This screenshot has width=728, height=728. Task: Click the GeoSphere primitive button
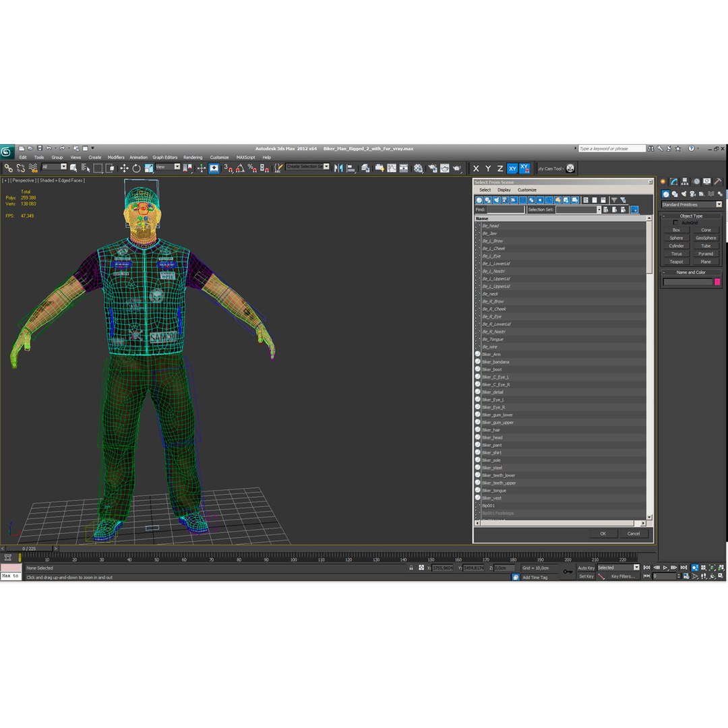click(x=706, y=238)
